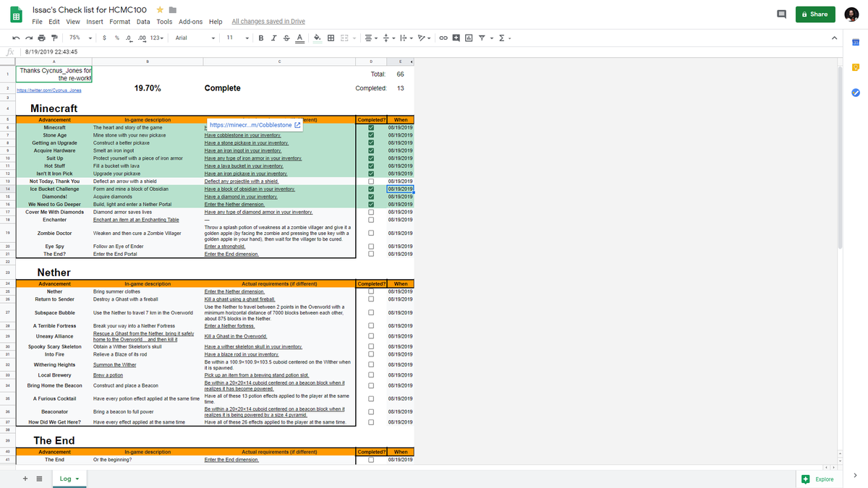868x488 pixels.
Task: Open the Tasks icon in the side panel
Action: pos(855,93)
